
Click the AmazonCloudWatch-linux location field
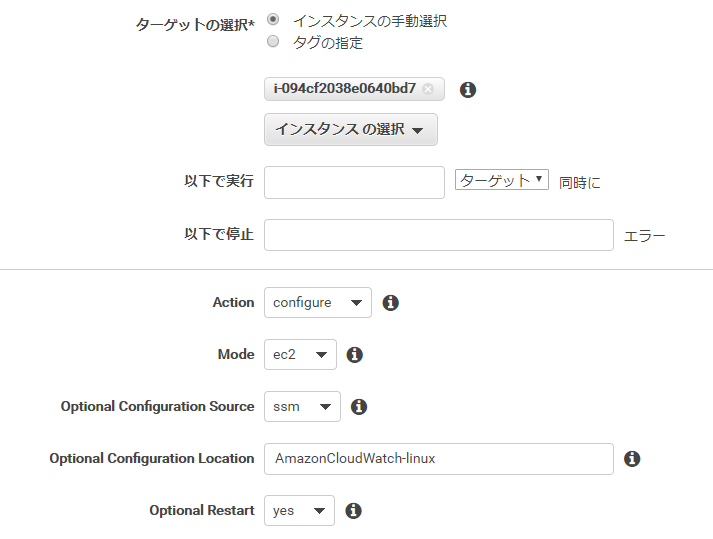pyautogui.click(x=439, y=459)
